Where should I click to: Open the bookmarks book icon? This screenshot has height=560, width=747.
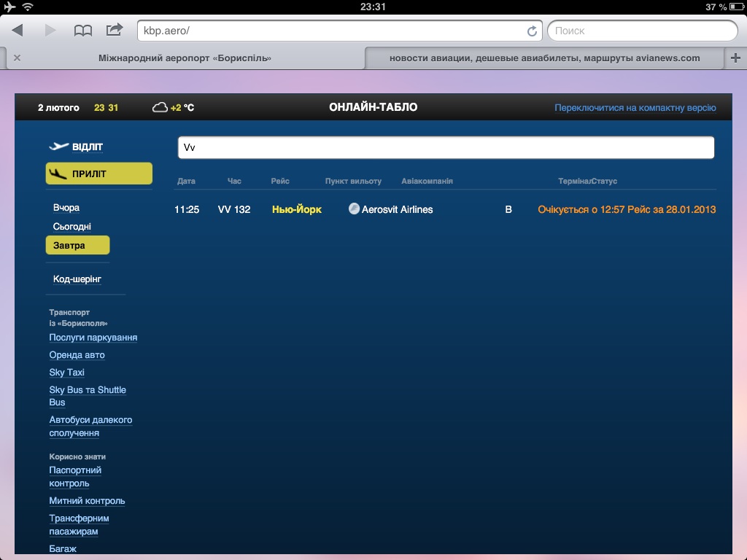(x=83, y=31)
